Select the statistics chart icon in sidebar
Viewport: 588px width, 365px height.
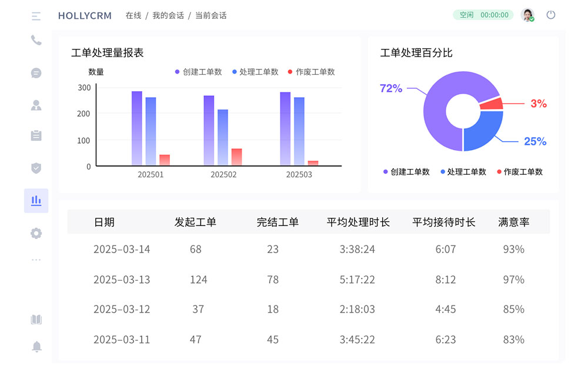coord(36,200)
